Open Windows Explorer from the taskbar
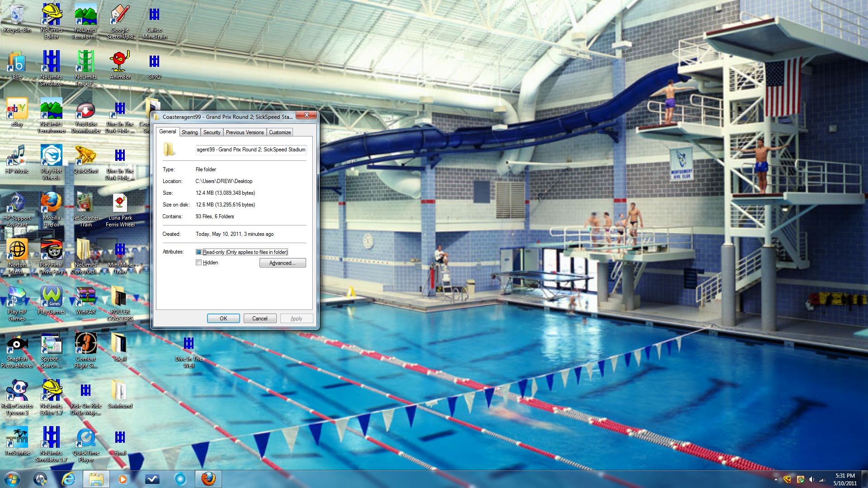The width and height of the screenshot is (868, 488). pyautogui.click(x=96, y=479)
